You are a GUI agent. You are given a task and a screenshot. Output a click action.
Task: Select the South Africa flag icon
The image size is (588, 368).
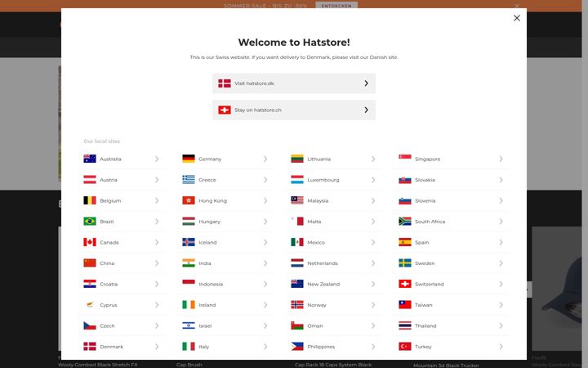tap(404, 222)
